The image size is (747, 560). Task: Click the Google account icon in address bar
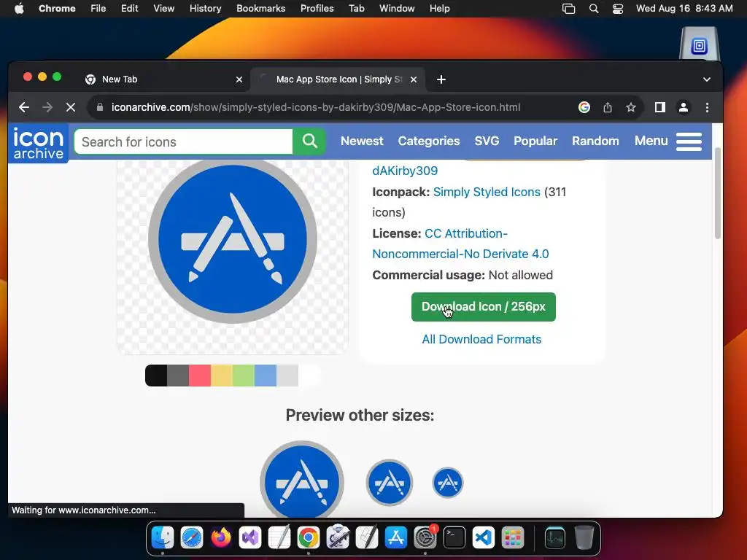[x=584, y=108]
